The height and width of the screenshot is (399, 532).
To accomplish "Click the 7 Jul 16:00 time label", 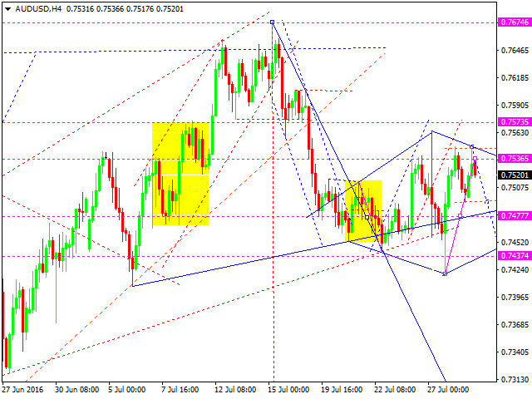I will click(x=180, y=390).
